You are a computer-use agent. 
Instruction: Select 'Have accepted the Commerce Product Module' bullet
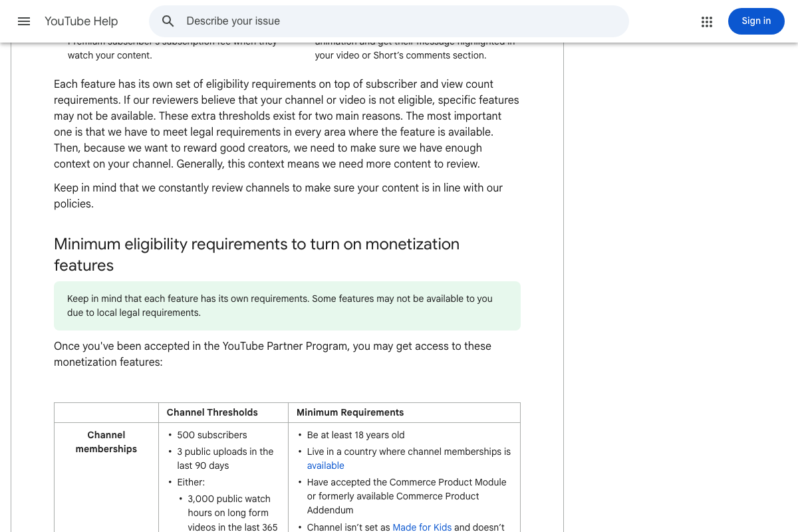coord(407,496)
